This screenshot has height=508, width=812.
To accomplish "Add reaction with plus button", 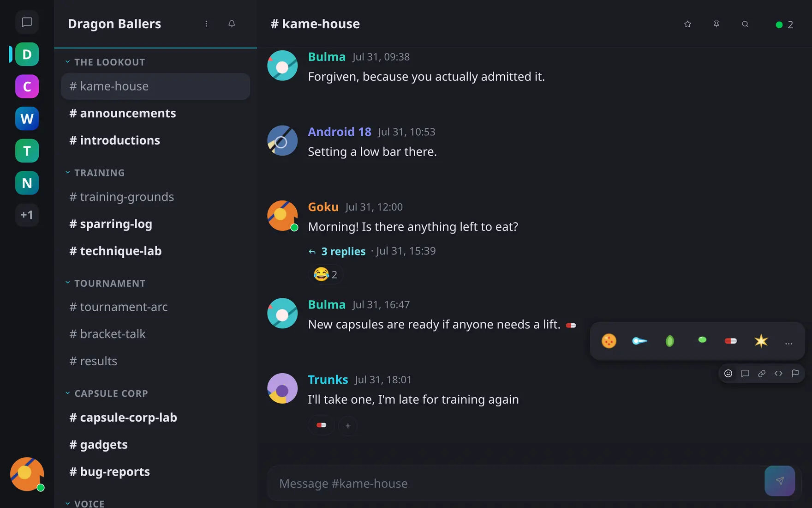I will (x=348, y=425).
